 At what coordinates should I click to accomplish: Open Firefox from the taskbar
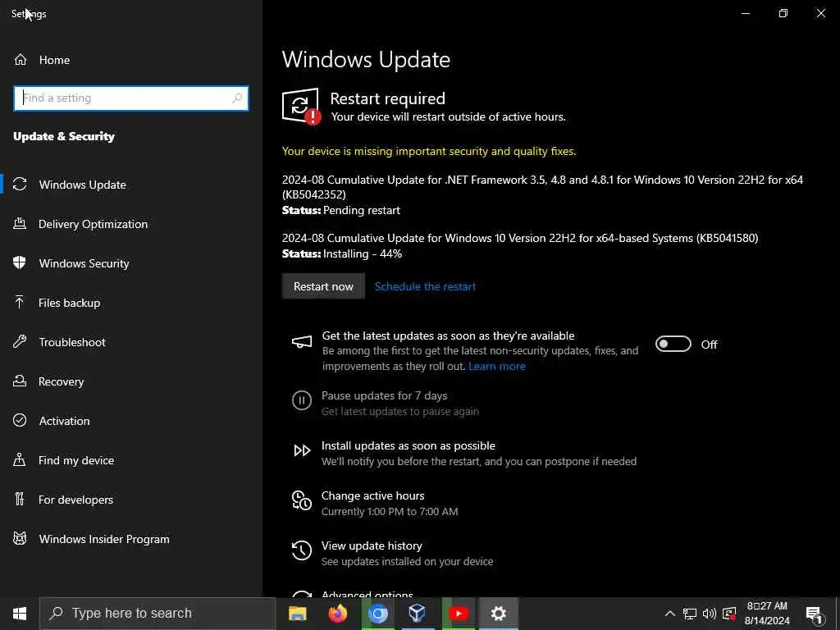(337, 614)
